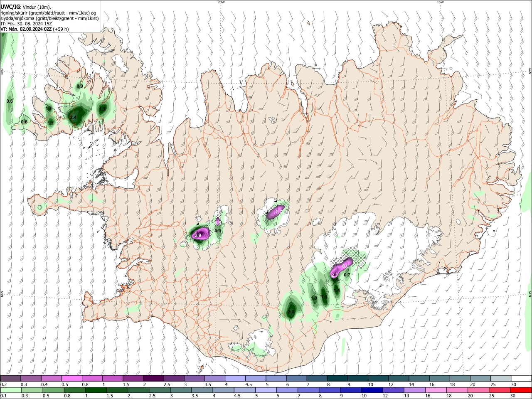Click the 1.3 precipitation value on the map

coord(102,109)
